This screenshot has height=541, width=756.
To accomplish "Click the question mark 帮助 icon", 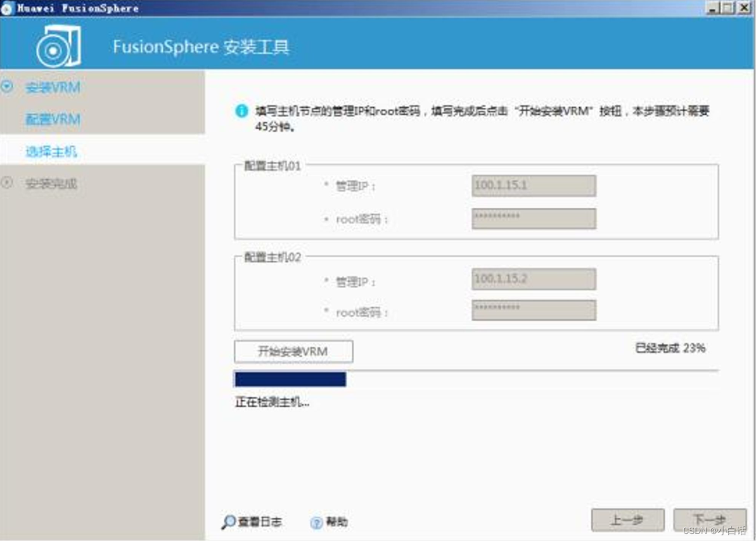I will [x=316, y=523].
